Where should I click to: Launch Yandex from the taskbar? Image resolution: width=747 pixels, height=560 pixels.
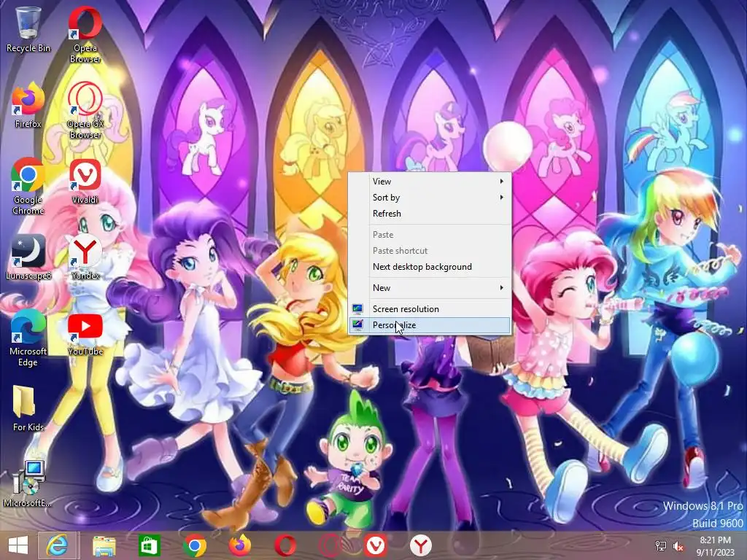[x=421, y=545]
